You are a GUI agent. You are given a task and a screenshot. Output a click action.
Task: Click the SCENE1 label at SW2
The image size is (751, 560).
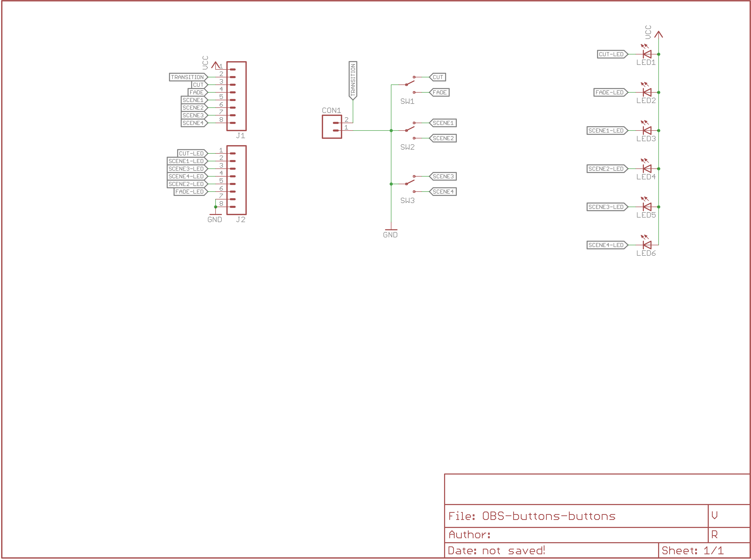[x=443, y=123]
